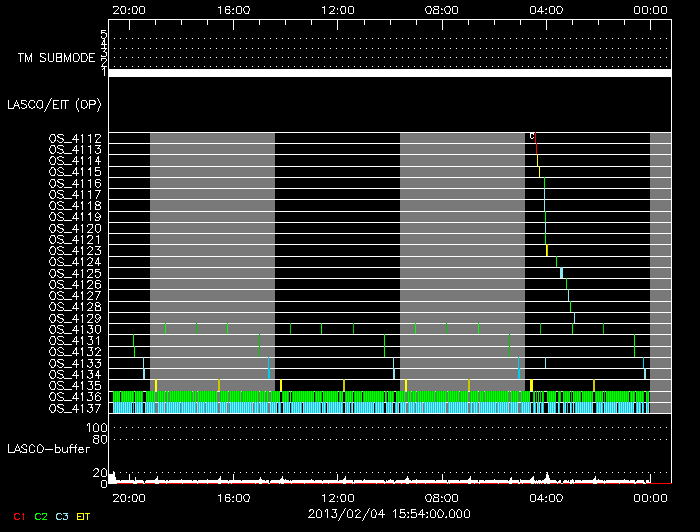Select 04:00 label on bottom time axis
This screenshot has height=532, width=700.
pyautogui.click(x=545, y=497)
